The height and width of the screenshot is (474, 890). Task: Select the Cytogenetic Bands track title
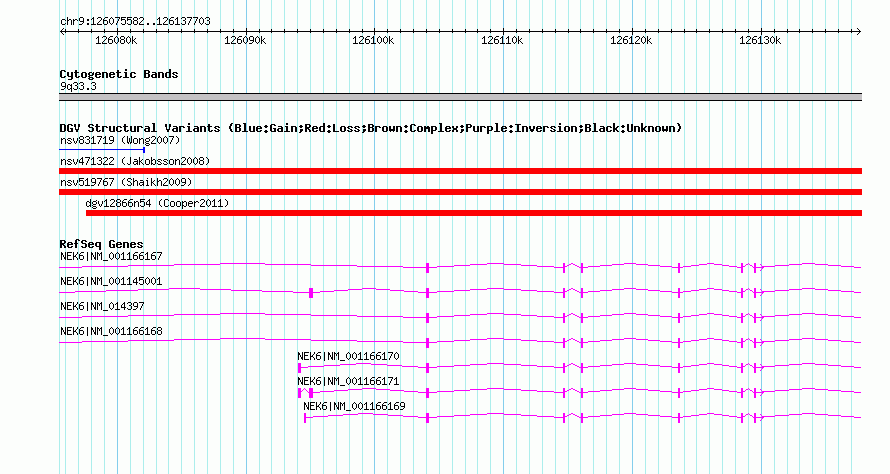(119, 74)
